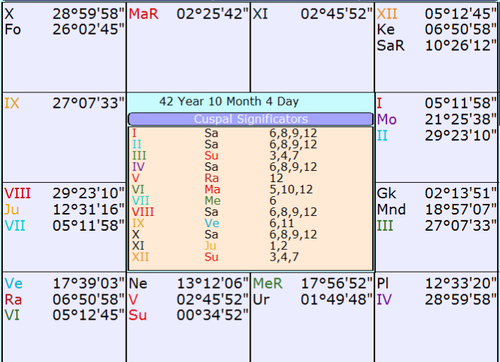Click the Cuspal Significators header bar
Viewport: 500px width, 362px height.
coord(250,119)
